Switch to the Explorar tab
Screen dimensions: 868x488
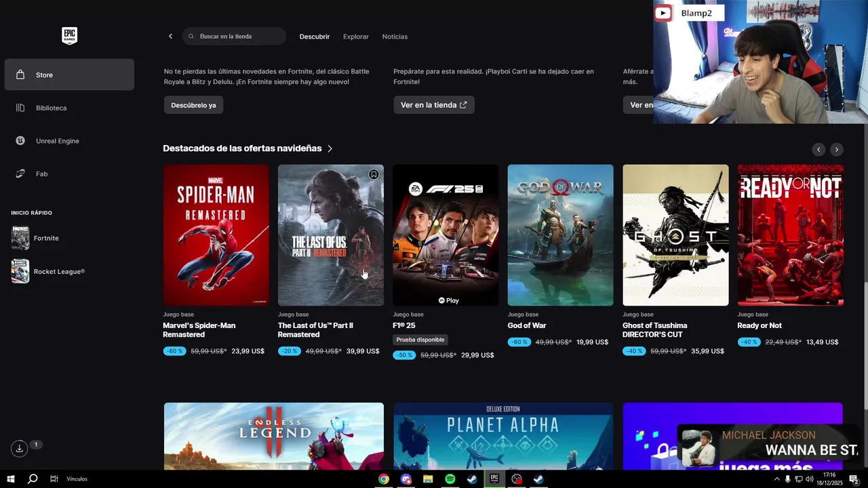[x=356, y=37]
